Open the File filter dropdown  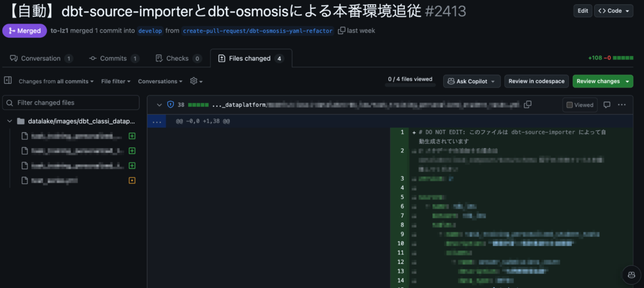(x=116, y=82)
